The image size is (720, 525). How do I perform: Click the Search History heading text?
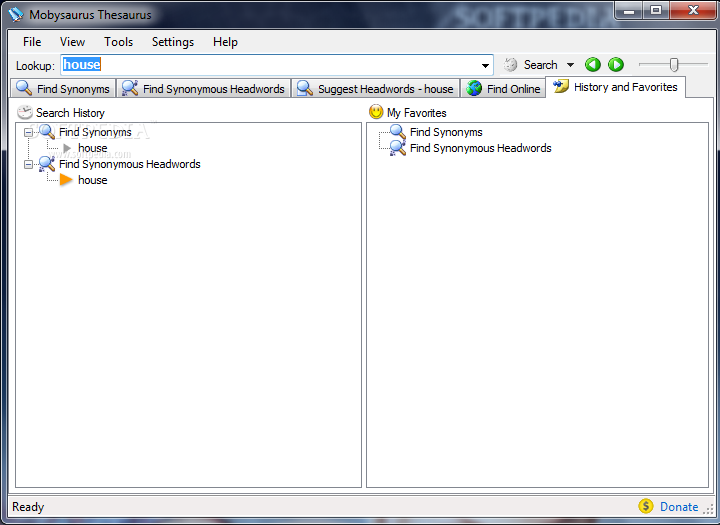pos(70,113)
